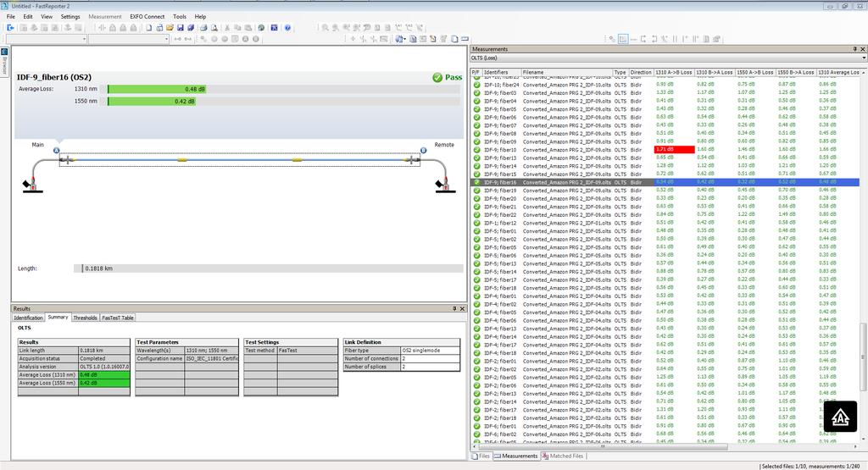Click the Save All stacked disks icon

[191, 28]
